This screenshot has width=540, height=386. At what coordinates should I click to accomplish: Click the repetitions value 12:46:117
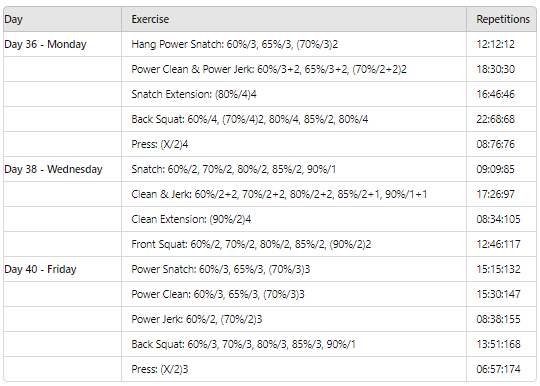498,244
